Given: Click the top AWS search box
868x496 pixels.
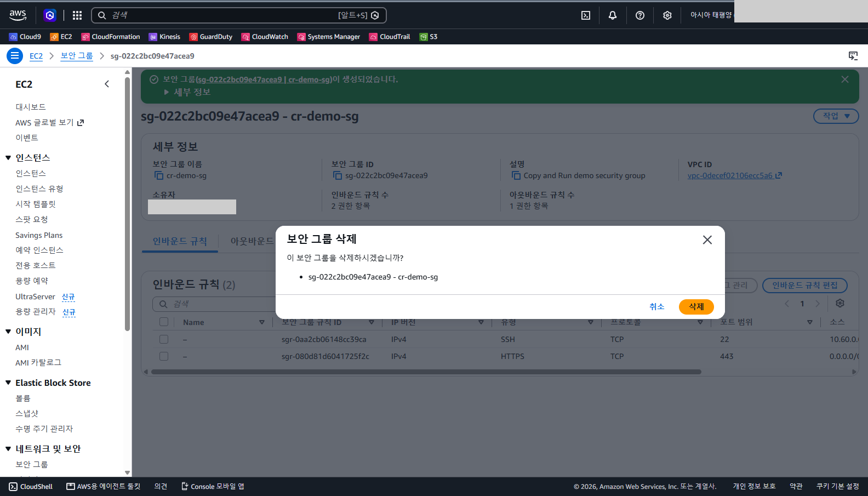Looking at the screenshot, I should click(x=239, y=15).
